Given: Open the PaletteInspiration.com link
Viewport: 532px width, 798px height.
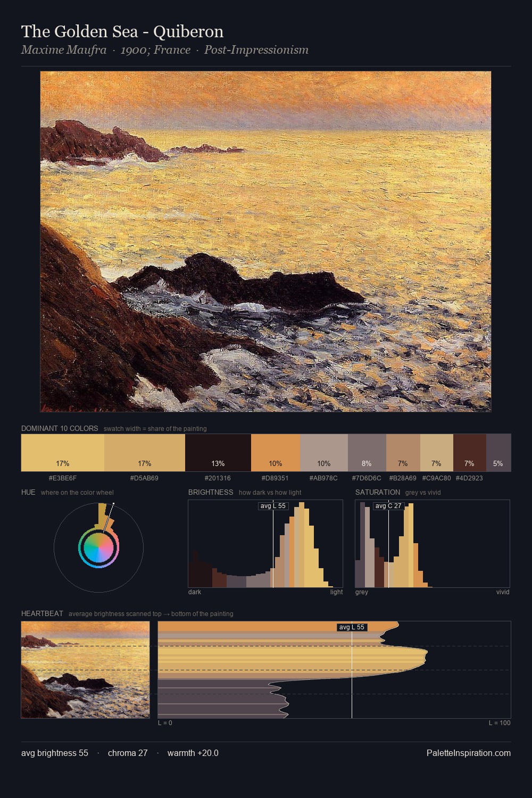Looking at the screenshot, I should [x=469, y=753].
